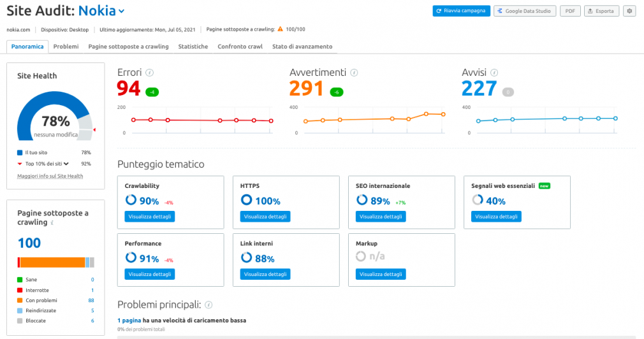Click the blue Avvisi count 227
Image resolution: width=644 pixels, height=339 pixels.
point(479,89)
